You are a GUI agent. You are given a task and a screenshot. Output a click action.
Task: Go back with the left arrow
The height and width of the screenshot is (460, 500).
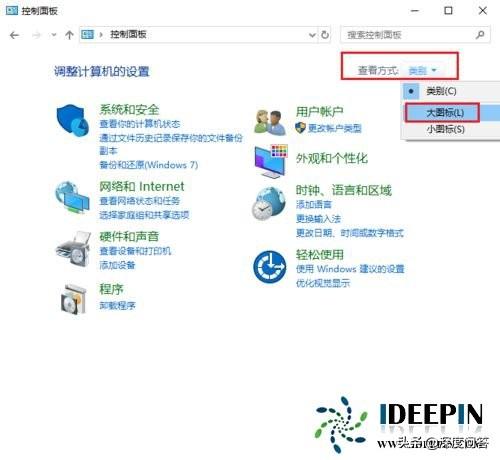(x=14, y=35)
